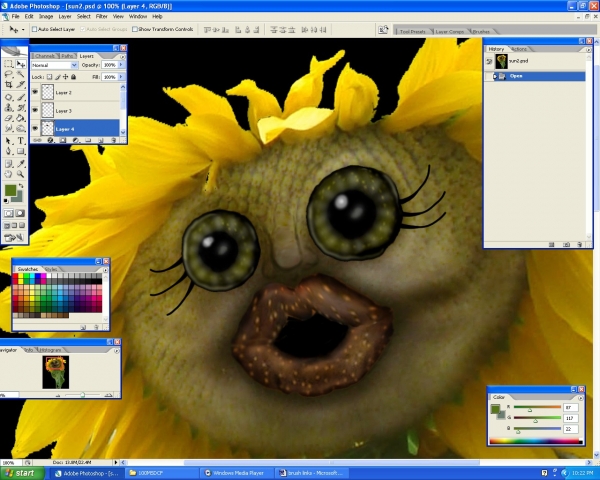This screenshot has width=600, height=480.
Task: Select the Eraser tool
Action: 8,118
